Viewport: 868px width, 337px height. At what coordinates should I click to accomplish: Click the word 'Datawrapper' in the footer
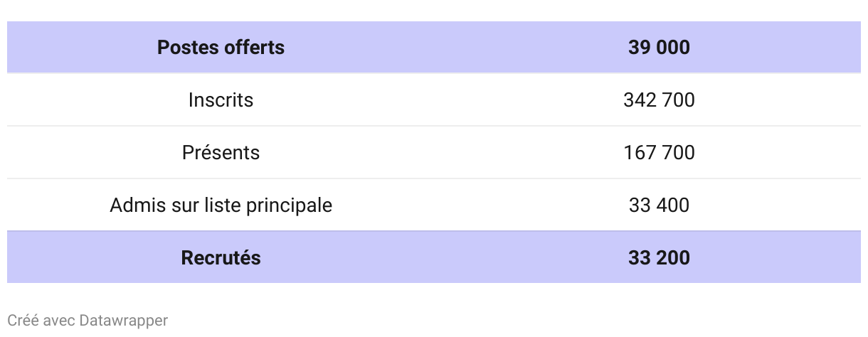pyautogui.click(x=124, y=321)
